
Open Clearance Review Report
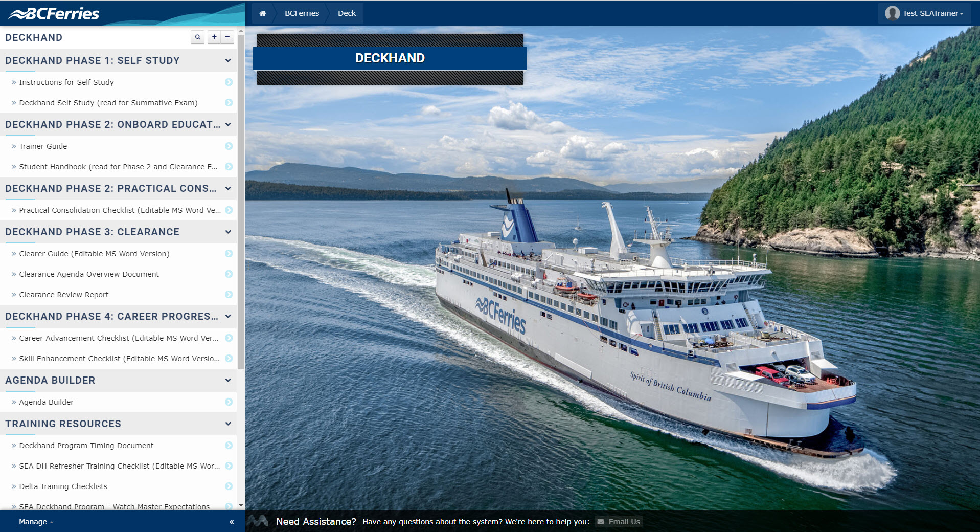(64, 295)
